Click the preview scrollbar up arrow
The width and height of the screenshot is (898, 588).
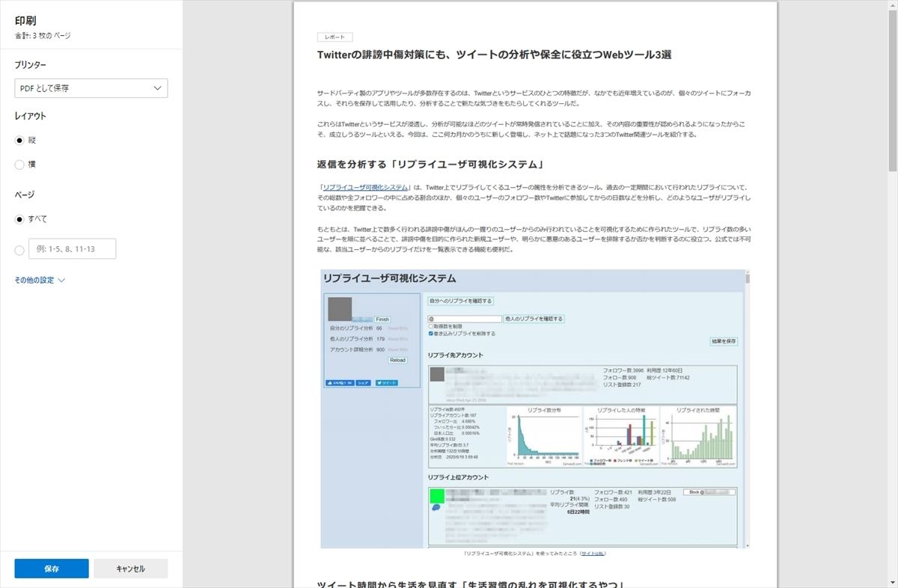[x=892, y=5]
